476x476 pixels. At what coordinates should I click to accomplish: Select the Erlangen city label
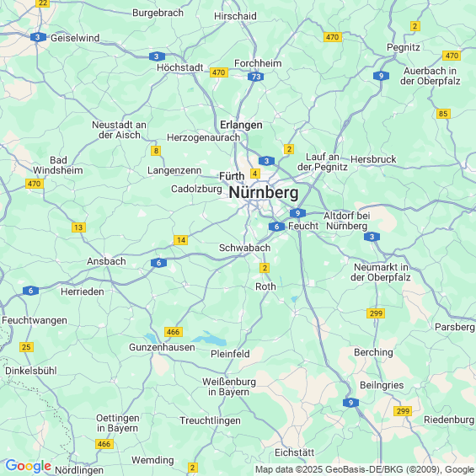(x=241, y=125)
